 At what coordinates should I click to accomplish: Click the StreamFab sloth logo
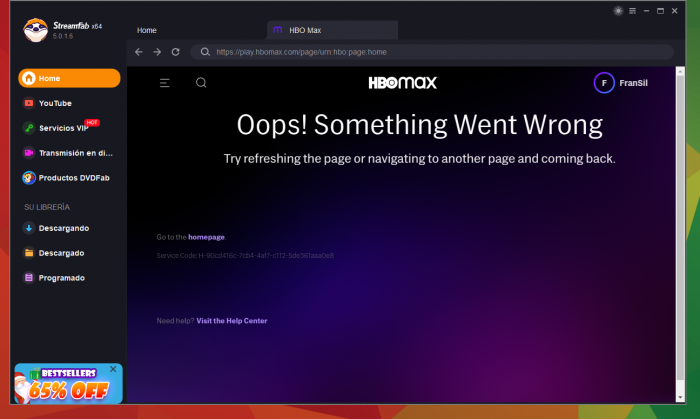pyautogui.click(x=35, y=30)
